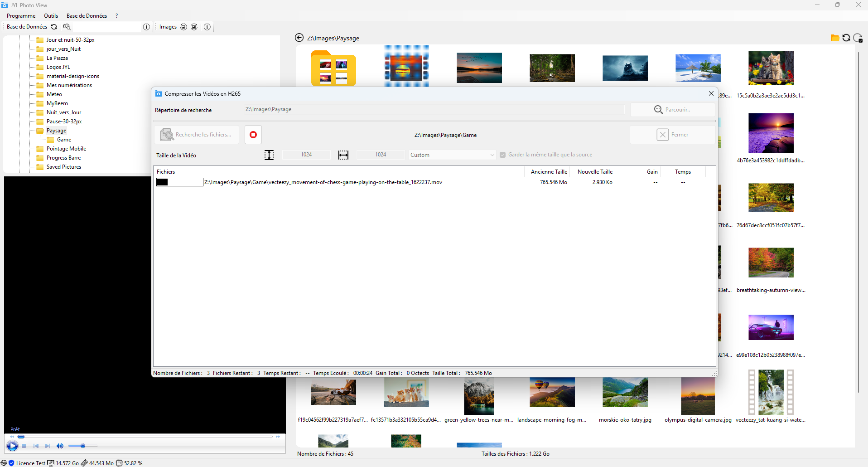Click the database image search icon
The height and width of the screenshot is (467, 868).
[x=67, y=27]
